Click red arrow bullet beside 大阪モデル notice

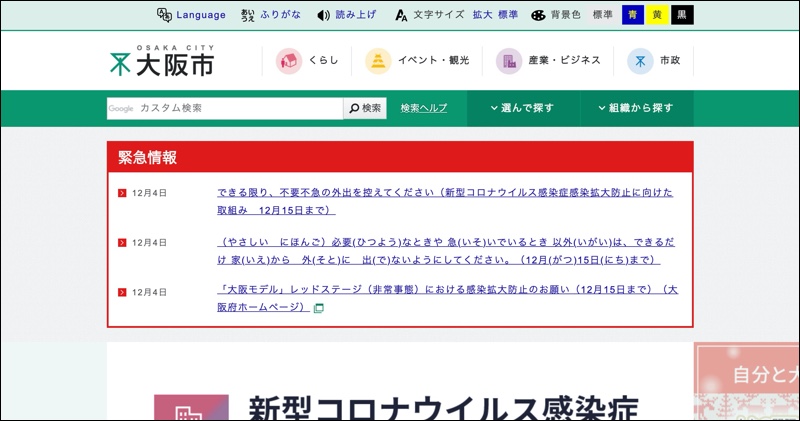(122, 292)
